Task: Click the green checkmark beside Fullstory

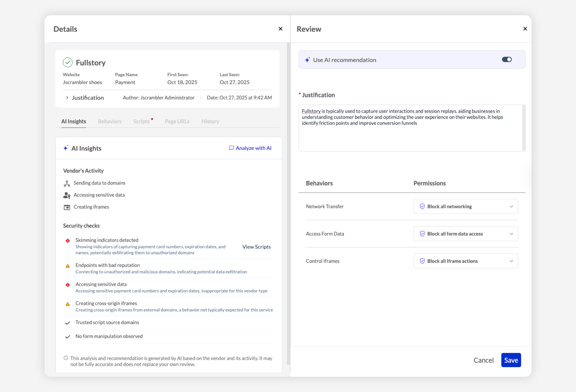Action: pos(68,62)
